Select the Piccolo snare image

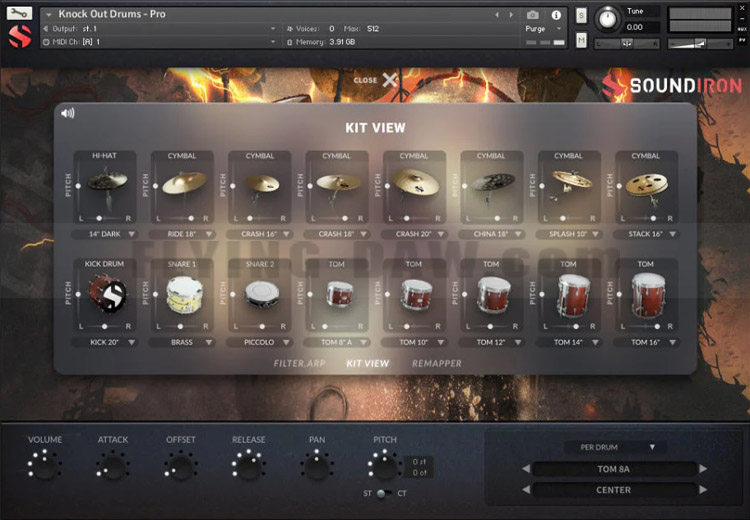click(x=262, y=294)
